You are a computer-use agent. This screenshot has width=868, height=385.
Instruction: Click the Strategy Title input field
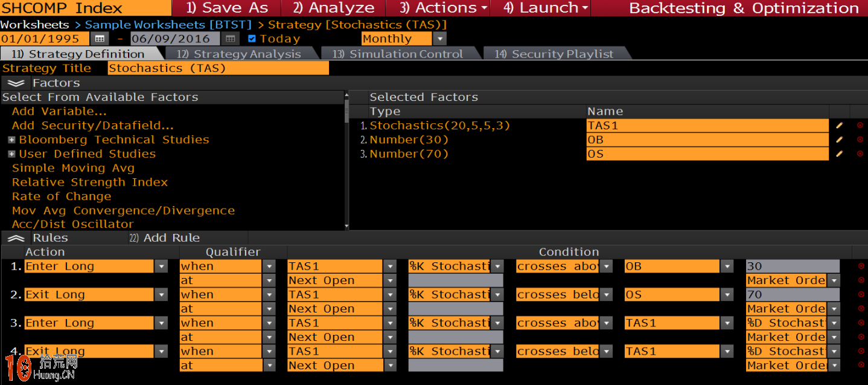click(218, 68)
